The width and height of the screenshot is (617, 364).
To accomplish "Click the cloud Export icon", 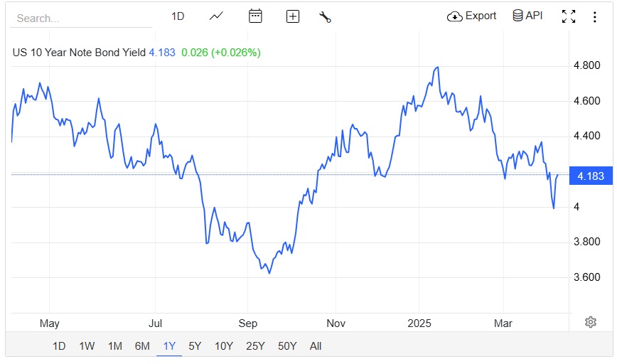I will [455, 16].
